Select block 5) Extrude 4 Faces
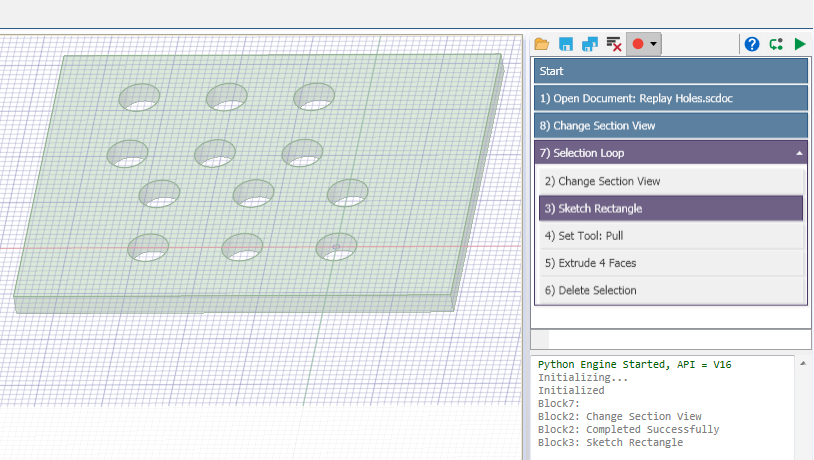This screenshot has width=814, height=460. click(x=671, y=263)
